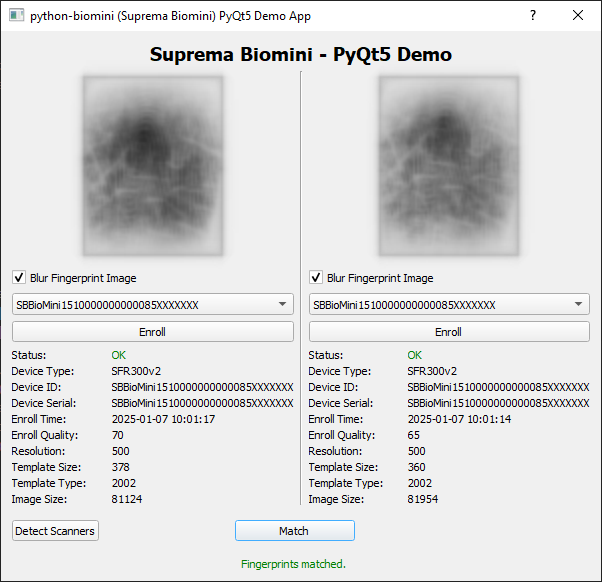Image resolution: width=602 pixels, height=582 pixels.
Task: Click the right Template Size value 360
Action: (417, 467)
